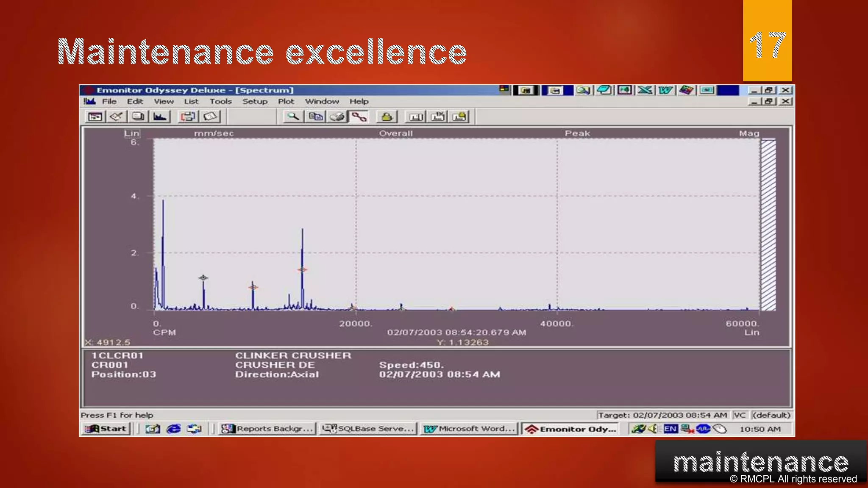Click the printer icon in toolbar
This screenshot has height=488, width=868.
[x=337, y=116]
